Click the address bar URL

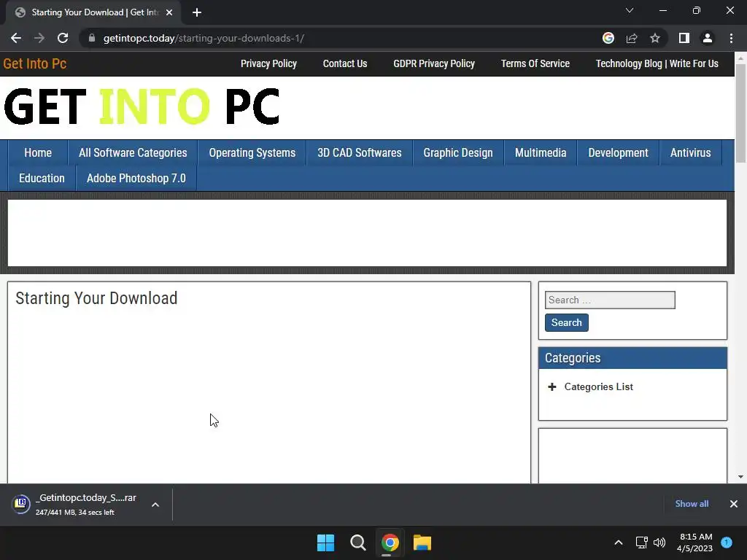(x=204, y=38)
